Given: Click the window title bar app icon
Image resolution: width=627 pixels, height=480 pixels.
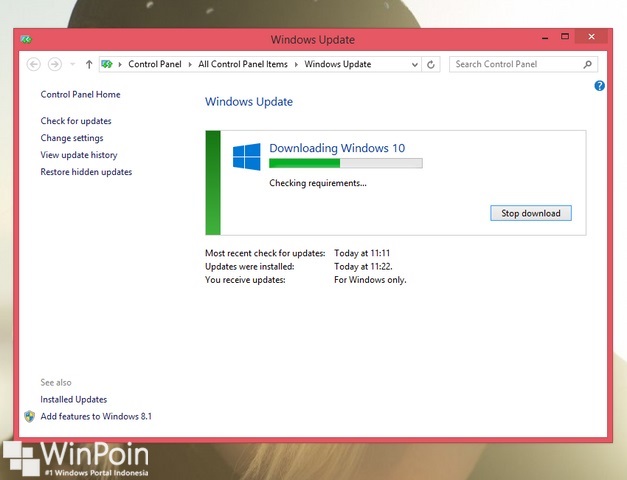Looking at the screenshot, I should pos(26,39).
